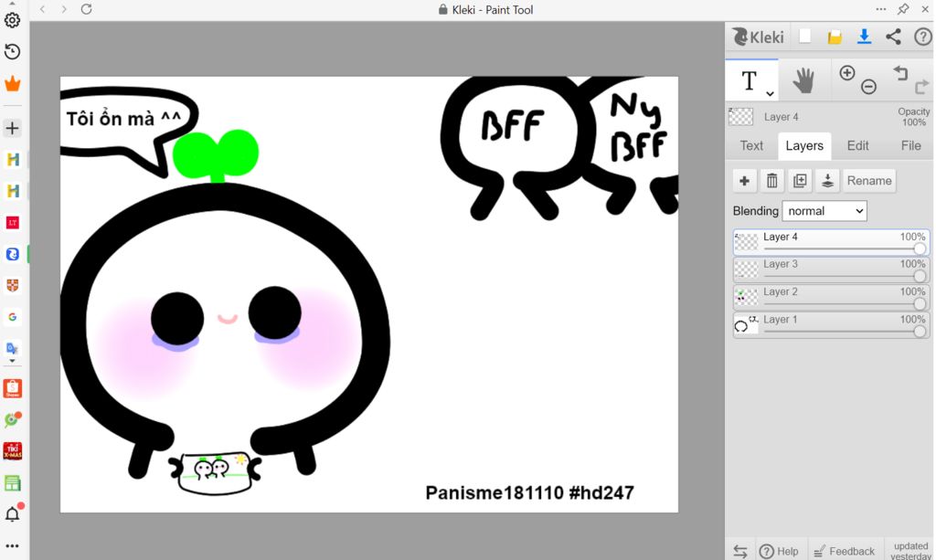Open title bar more options menu

[x=881, y=9]
